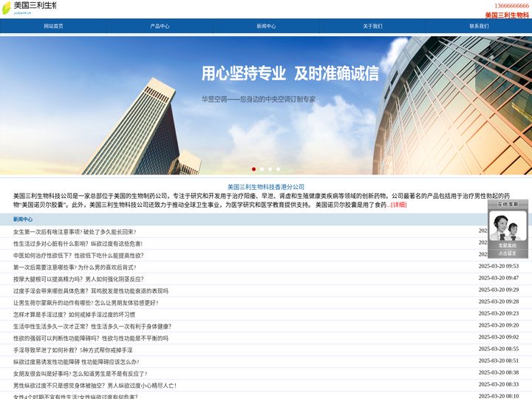Click date 2025-03-20 09:28
The width and height of the screenshot is (532, 399).
[x=499, y=302]
